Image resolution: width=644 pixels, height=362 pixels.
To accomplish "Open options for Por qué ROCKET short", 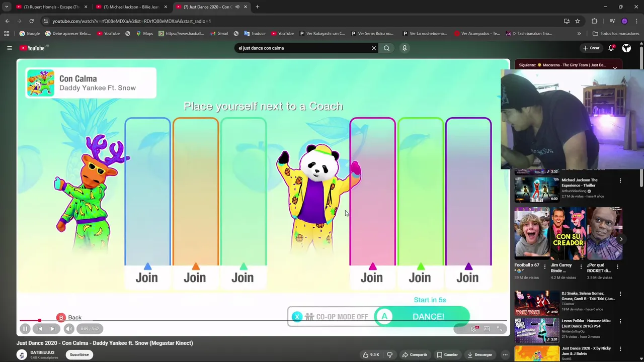I will 617,267.
